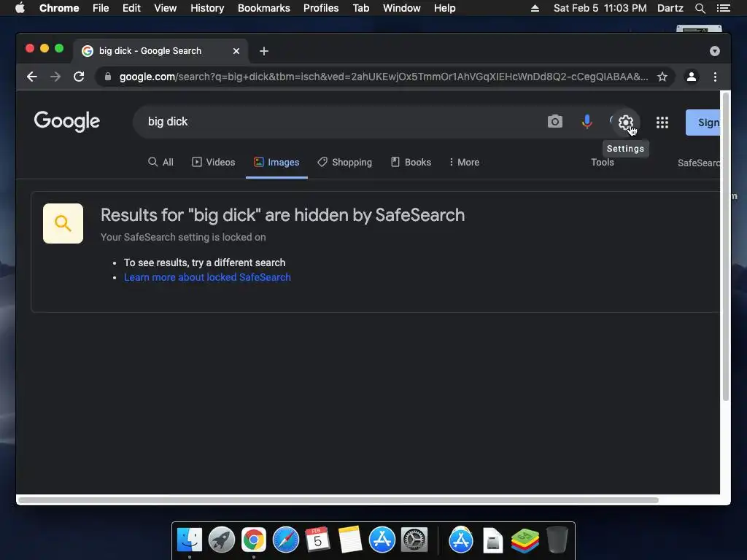
Task: Switch to the Shopping tab
Action: (x=344, y=163)
